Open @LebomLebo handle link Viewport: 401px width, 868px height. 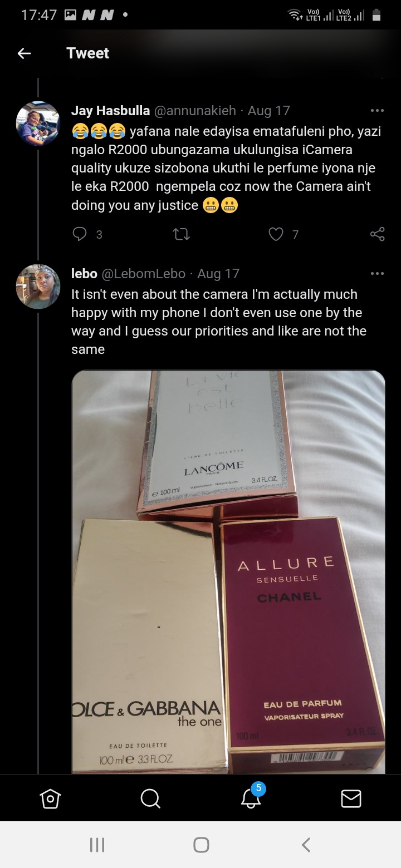[144, 274]
